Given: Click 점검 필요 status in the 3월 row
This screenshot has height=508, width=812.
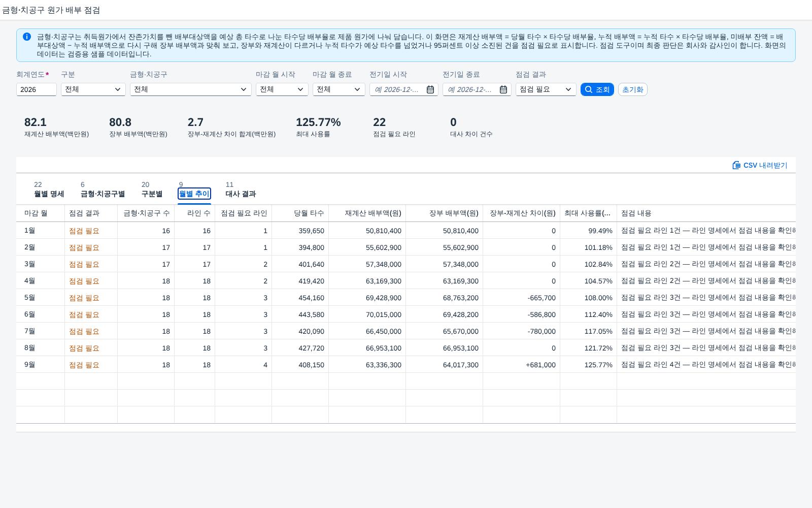Looking at the screenshot, I should (x=84, y=264).
